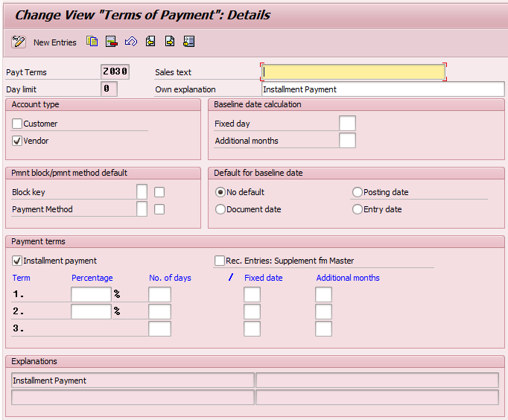Click Term 1 Fixed date field
508x420 pixels.
pos(252,294)
